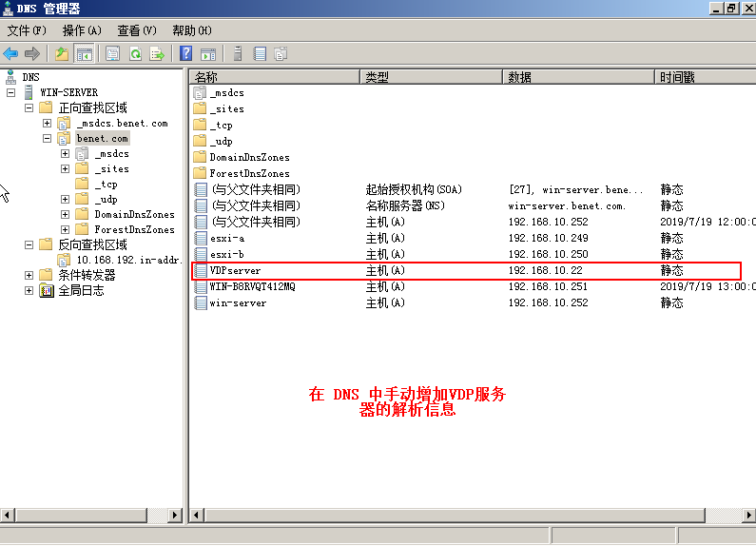Open the 查看(V) menu
This screenshot has width=756, height=546.
(x=137, y=30)
